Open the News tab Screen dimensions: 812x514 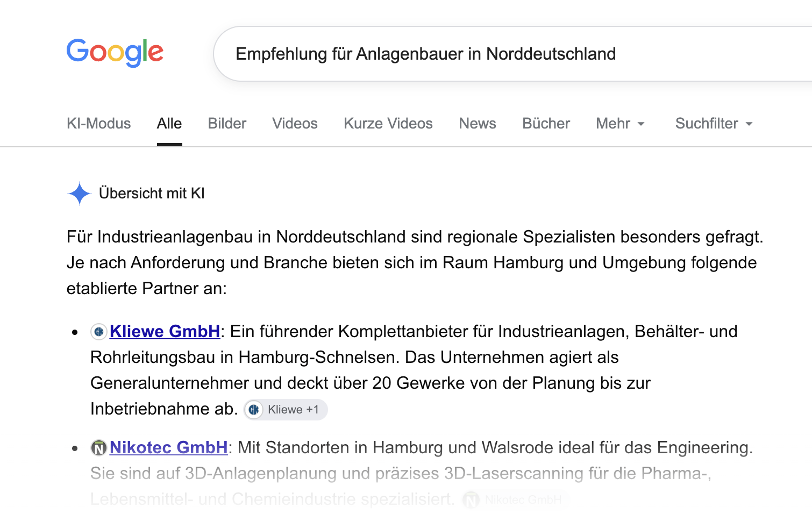click(x=478, y=124)
